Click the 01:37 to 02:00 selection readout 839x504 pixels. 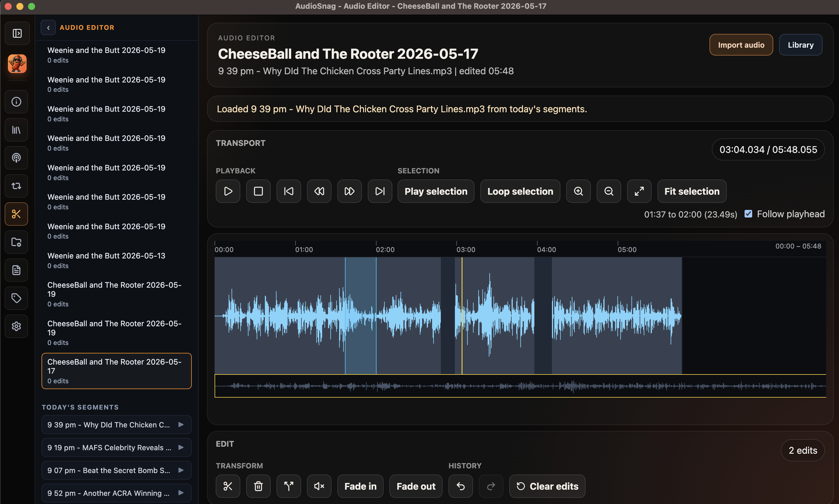[690, 214]
